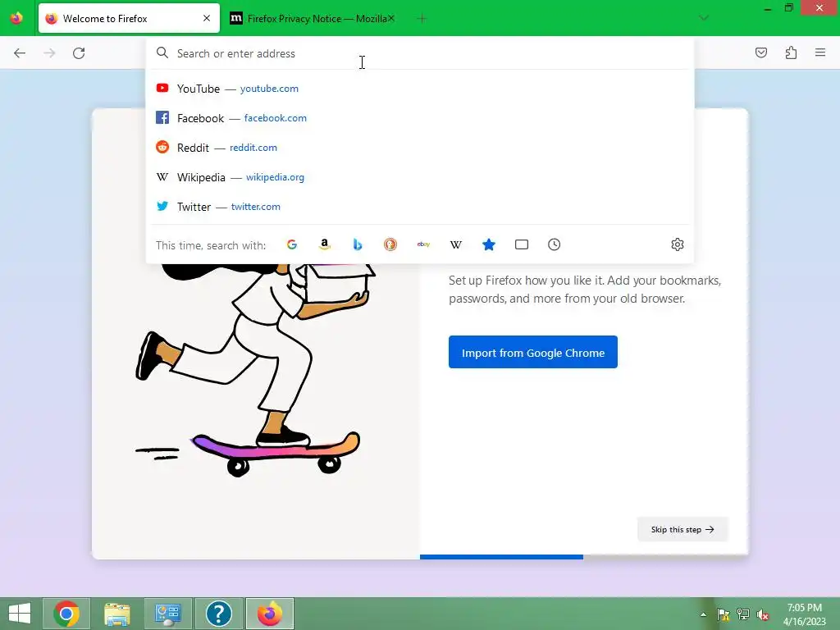Show hidden tray icons arrow
The width and height of the screenshot is (840, 630).
(x=703, y=614)
